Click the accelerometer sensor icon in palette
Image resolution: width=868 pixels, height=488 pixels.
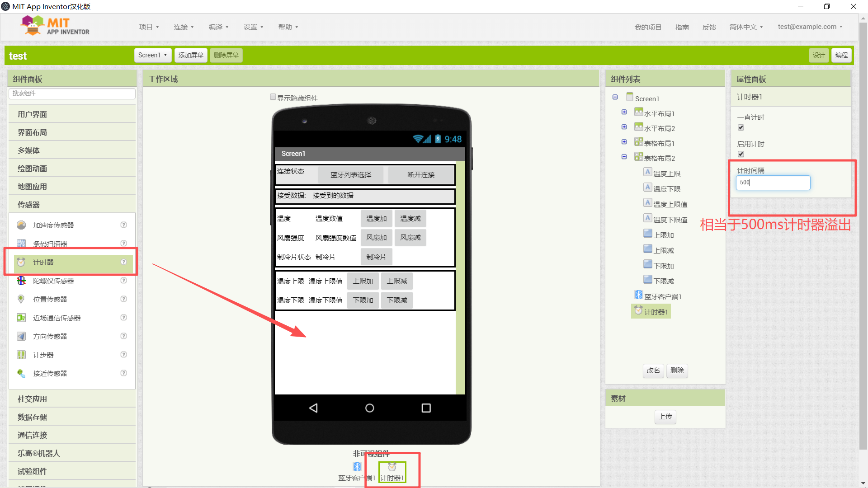(21, 225)
